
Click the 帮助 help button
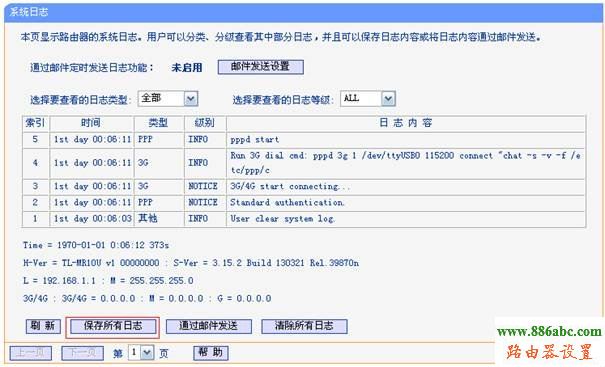[211, 353]
